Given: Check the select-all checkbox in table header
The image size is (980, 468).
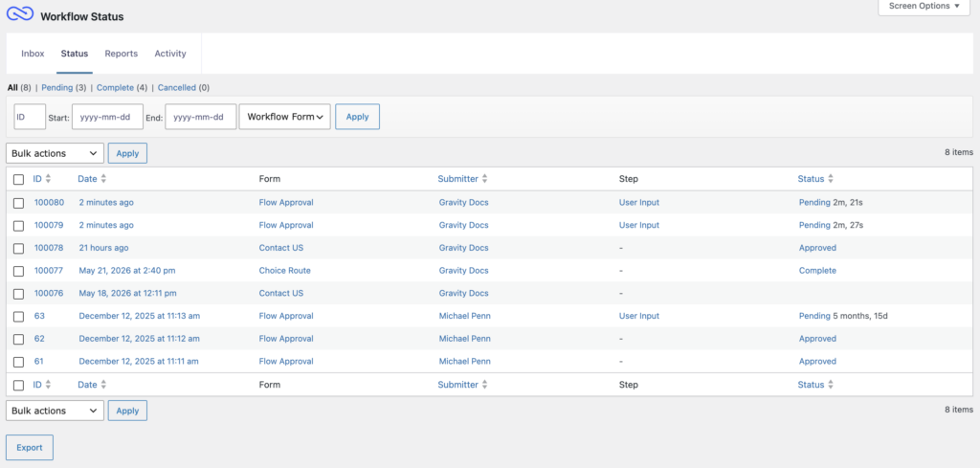Looking at the screenshot, I should [19, 179].
